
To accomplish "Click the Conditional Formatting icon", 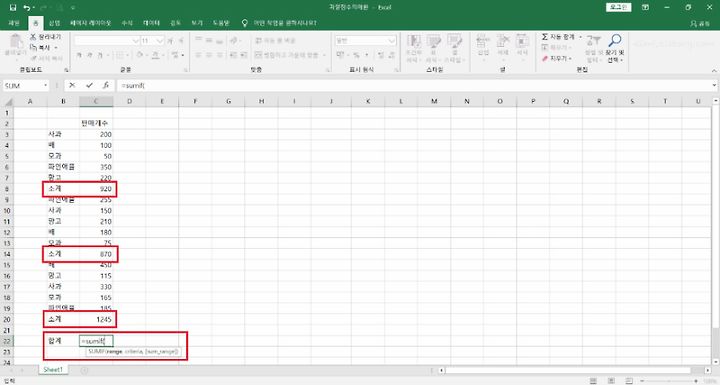I will (x=414, y=42).
